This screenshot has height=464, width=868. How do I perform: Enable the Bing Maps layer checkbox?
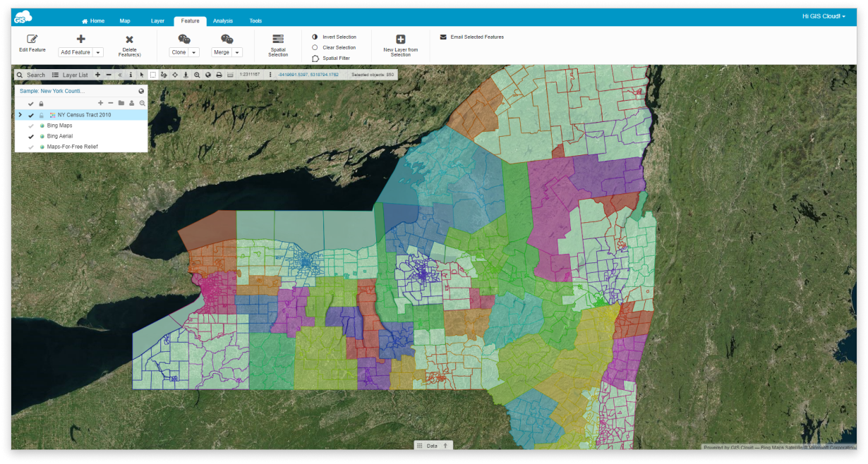click(x=30, y=126)
